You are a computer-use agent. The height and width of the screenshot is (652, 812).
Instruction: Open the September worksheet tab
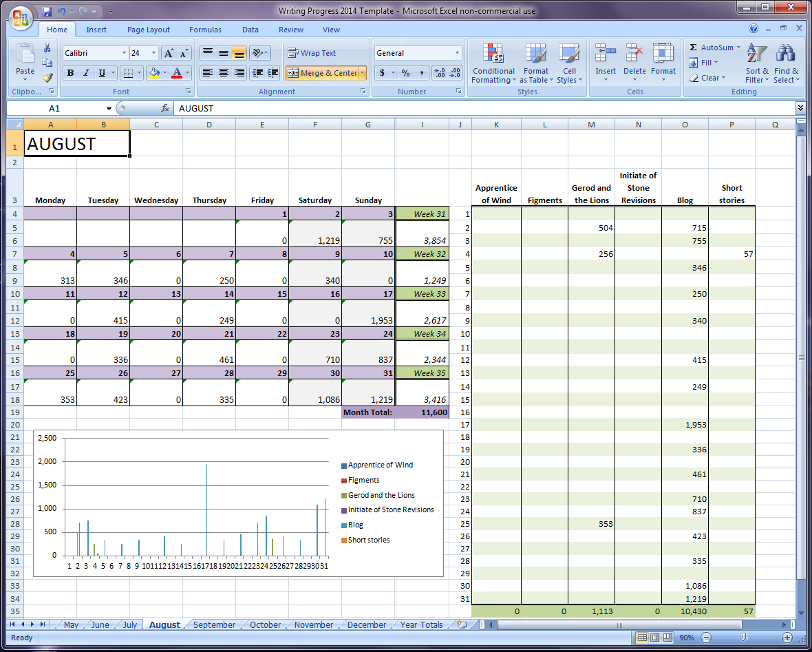click(214, 624)
